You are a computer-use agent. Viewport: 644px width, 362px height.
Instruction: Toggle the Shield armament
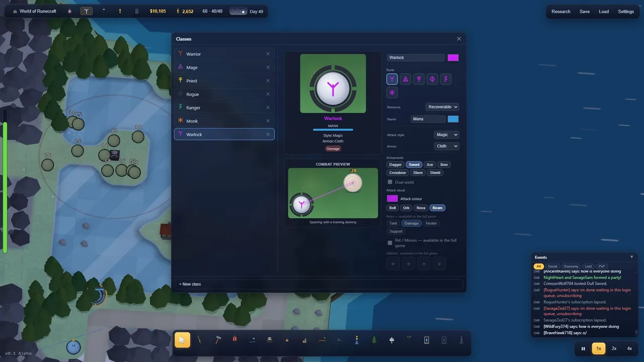click(x=435, y=172)
